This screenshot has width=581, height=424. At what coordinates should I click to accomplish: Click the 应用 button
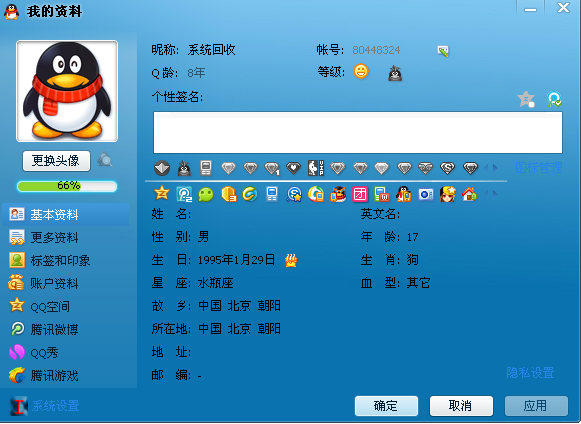click(x=536, y=406)
